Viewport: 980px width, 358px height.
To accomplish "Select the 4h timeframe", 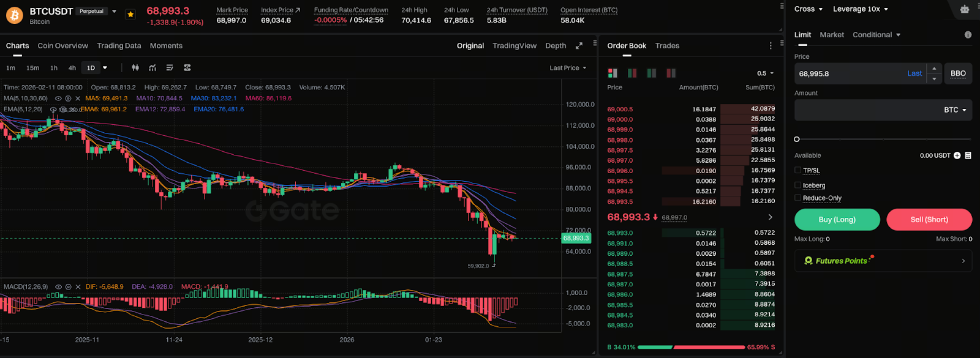I will click(x=72, y=68).
